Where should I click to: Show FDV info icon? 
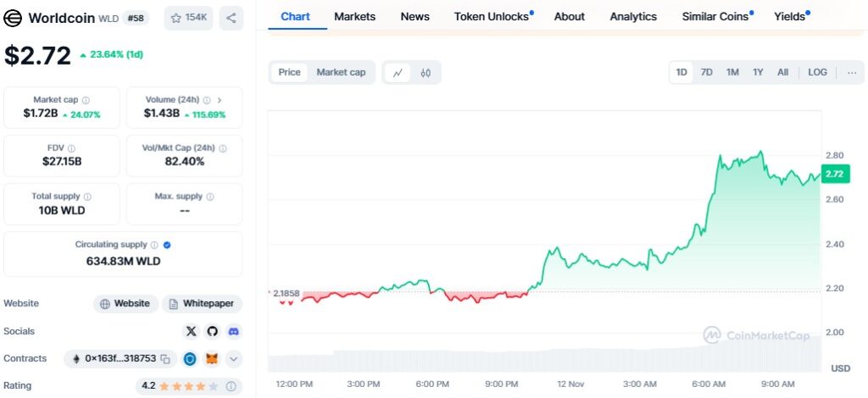(x=71, y=149)
